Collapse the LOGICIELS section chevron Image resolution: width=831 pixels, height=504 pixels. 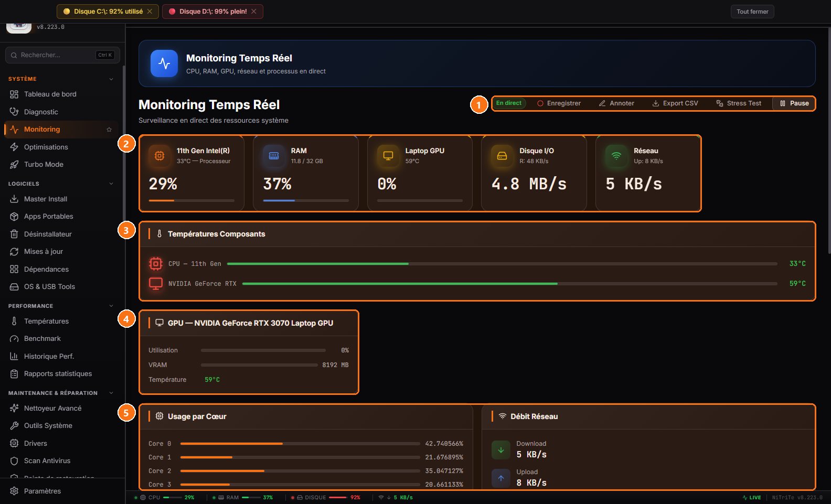111,184
